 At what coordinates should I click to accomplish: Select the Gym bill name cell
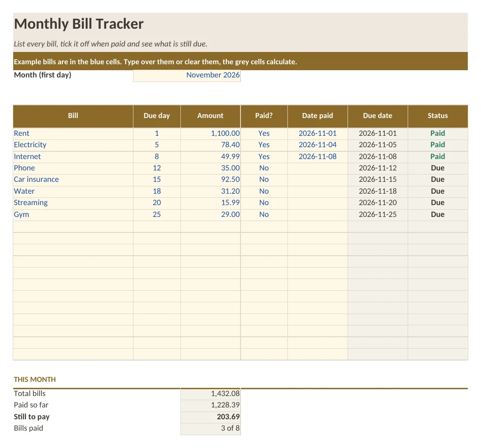[x=73, y=215]
